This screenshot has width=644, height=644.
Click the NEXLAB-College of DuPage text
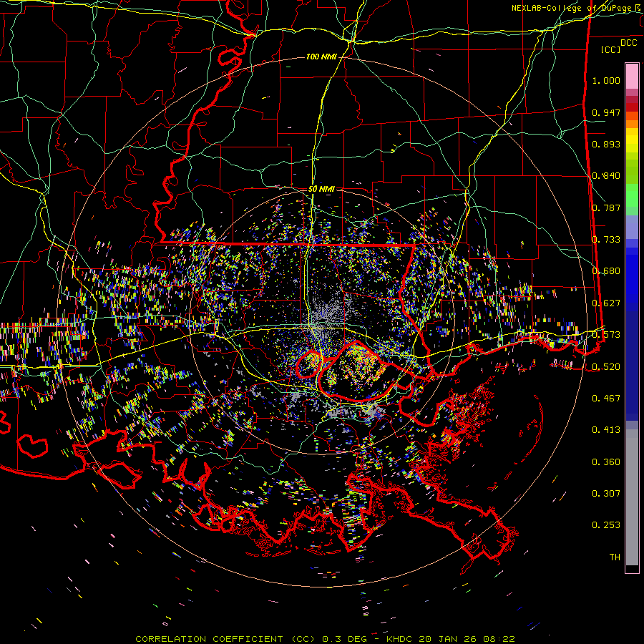(x=572, y=8)
